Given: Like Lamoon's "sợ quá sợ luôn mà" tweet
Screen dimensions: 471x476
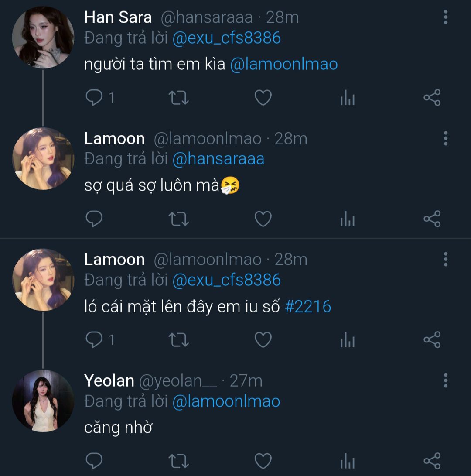Looking at the screenshot, I should pos(263,219).
